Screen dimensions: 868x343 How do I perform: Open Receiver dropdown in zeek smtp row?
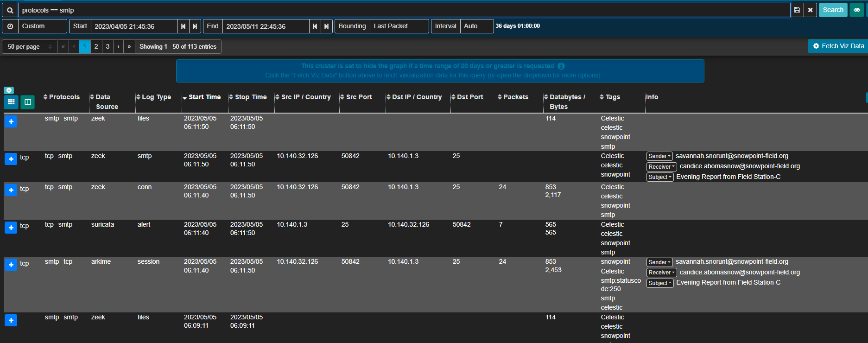(661, 167)
